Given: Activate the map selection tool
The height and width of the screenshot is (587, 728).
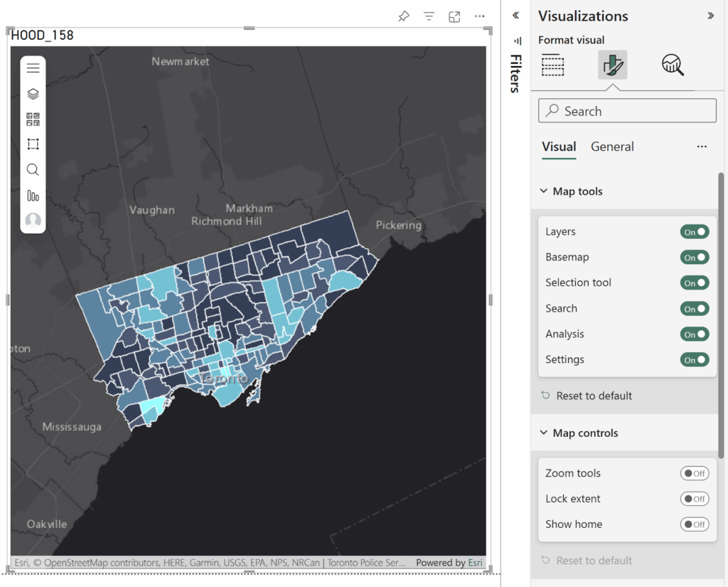Looking at the screenshot, I should point(33,144).
